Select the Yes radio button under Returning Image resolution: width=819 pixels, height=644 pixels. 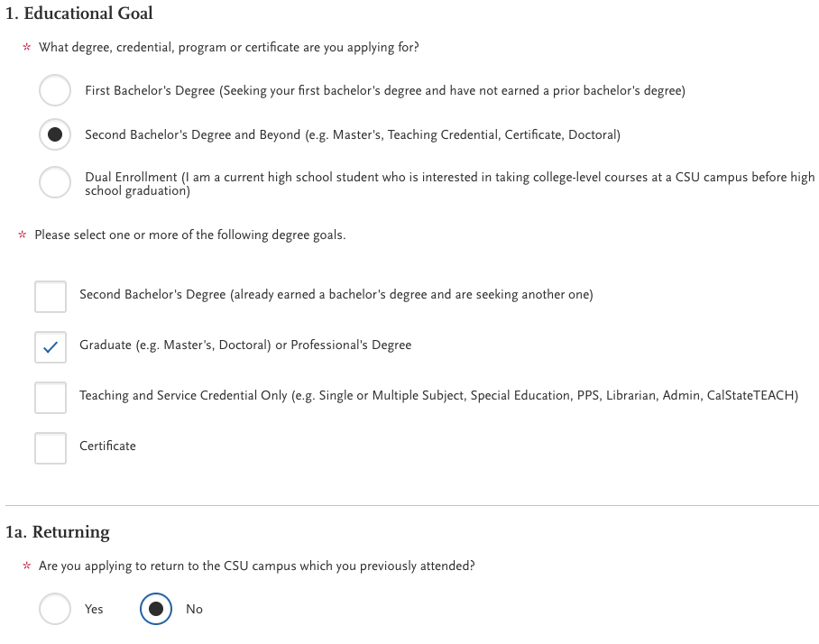pos(55,609)
